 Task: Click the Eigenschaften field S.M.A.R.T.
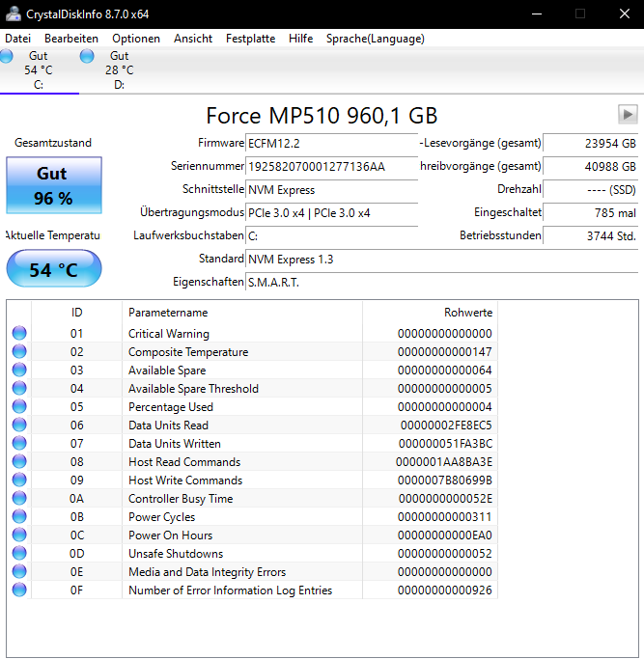tap(441, 282)
